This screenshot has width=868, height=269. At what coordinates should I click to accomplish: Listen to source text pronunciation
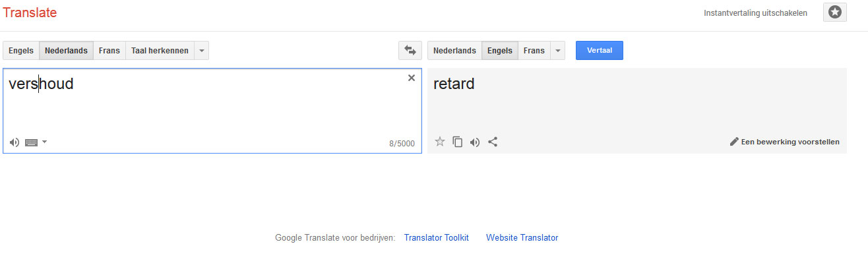click(15, 142)
